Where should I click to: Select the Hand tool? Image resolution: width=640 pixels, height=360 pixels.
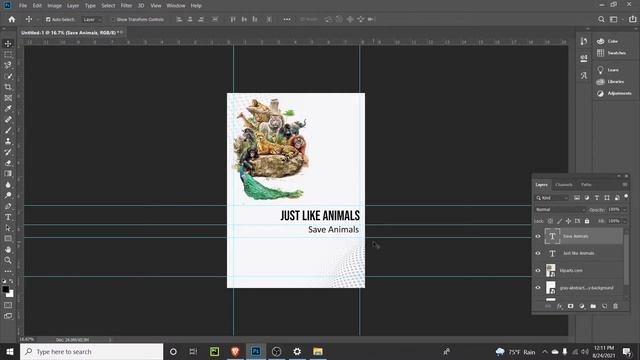[x=8, y=249]
